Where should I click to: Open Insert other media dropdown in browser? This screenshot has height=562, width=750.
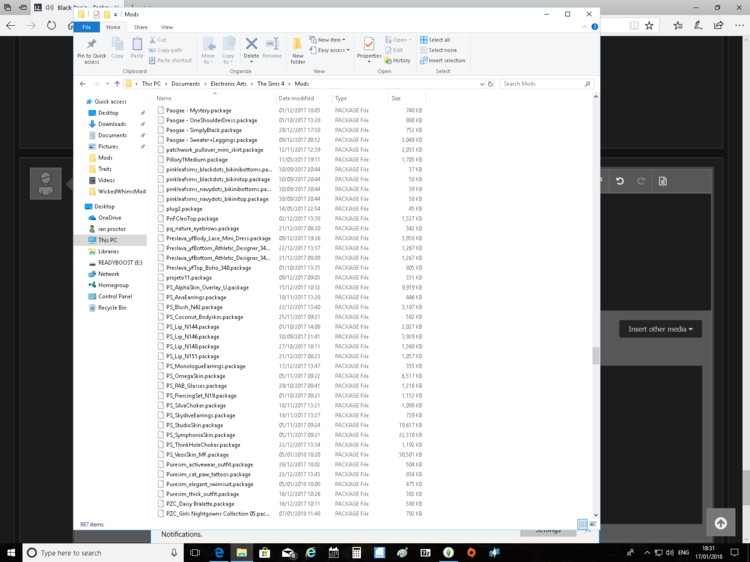coord(660,329)
